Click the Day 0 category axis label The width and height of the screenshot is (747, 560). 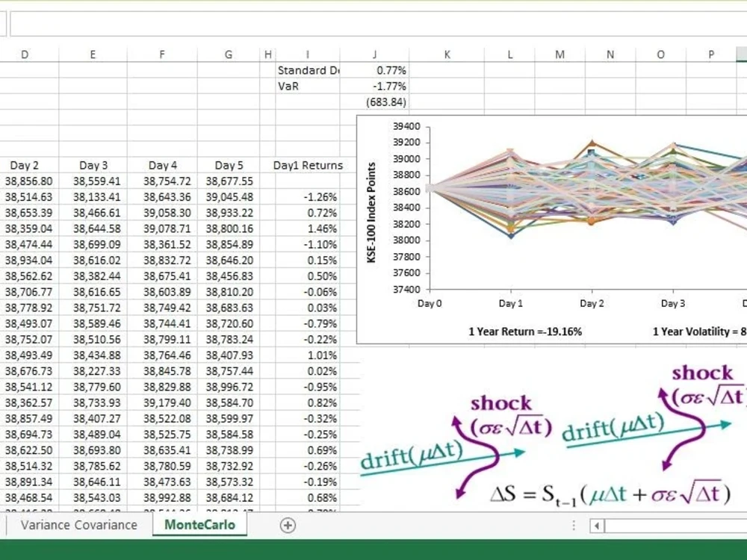pyautogui.click(x=430, y=303)
